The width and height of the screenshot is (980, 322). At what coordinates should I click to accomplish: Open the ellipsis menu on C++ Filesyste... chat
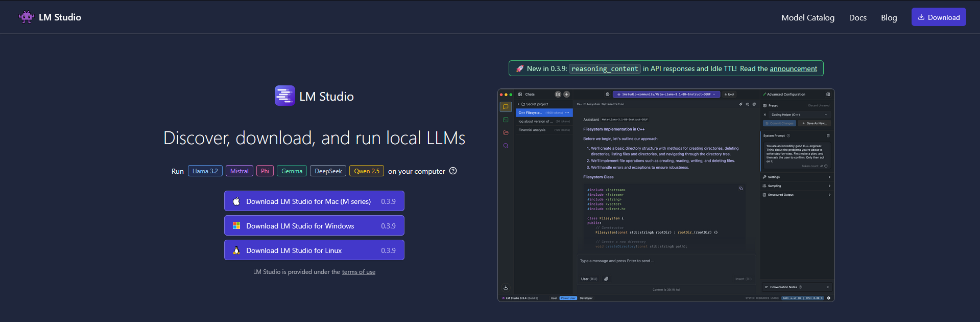(567, 112)
